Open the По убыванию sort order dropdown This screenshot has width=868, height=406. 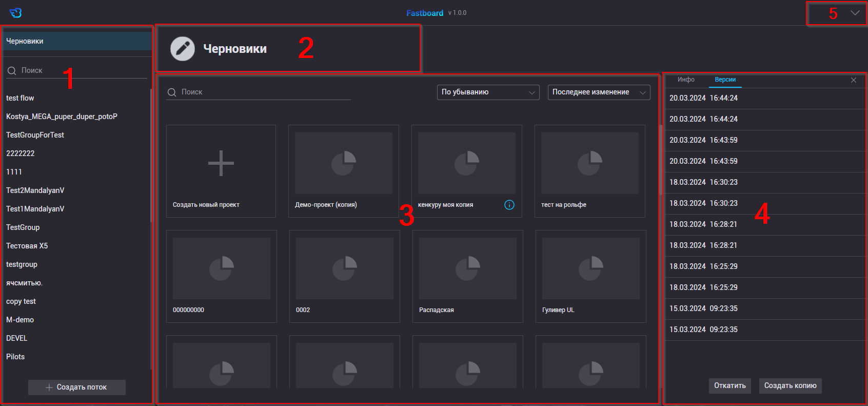[x=488, y=92]
